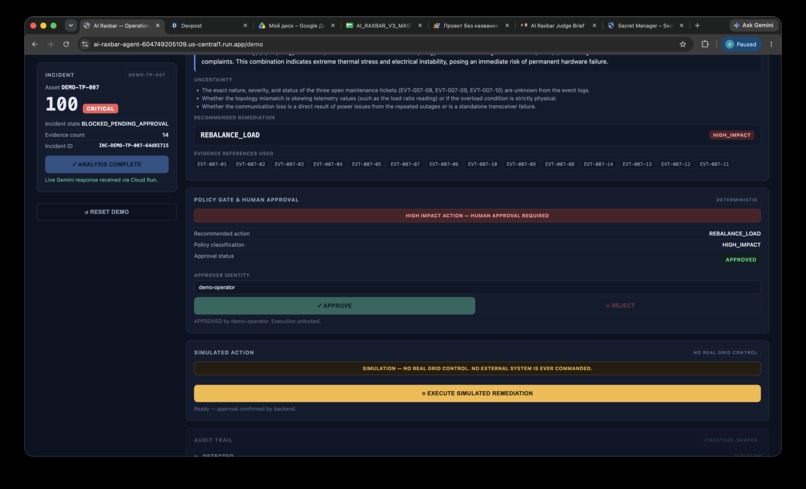
Task: Open the Paused profile button
Action: click(741, 44)
